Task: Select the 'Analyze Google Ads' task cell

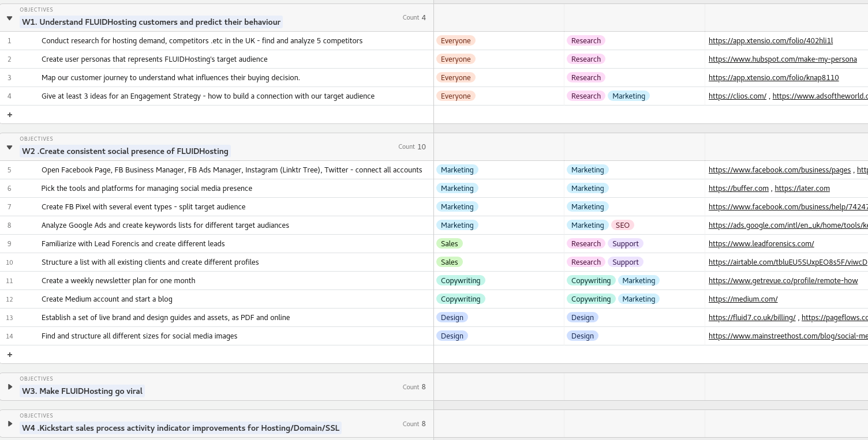Action: (165, 225)
